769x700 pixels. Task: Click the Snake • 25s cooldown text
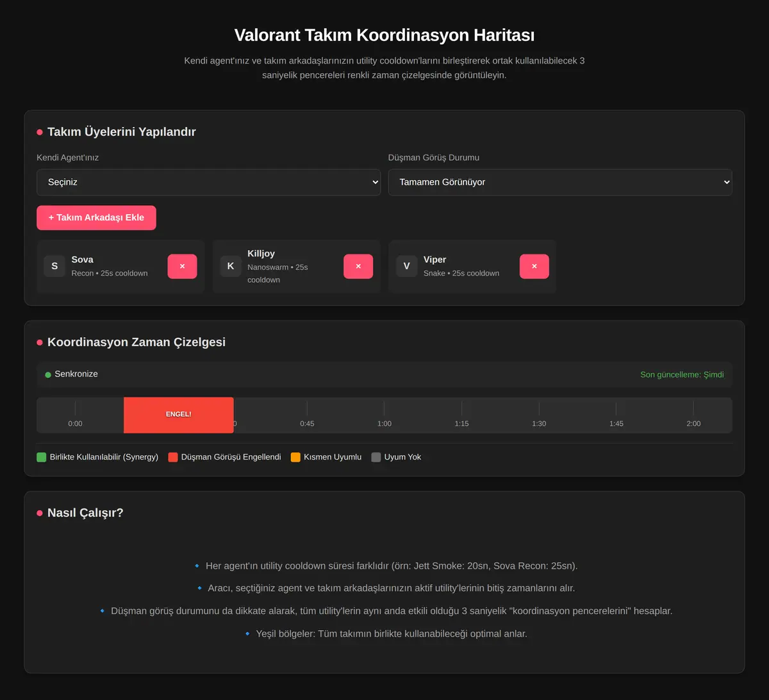[461, 273]
